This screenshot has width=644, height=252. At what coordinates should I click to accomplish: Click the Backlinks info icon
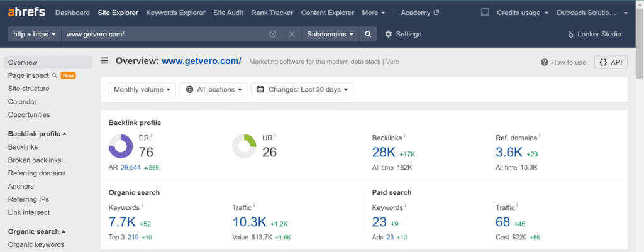[404, 136]
